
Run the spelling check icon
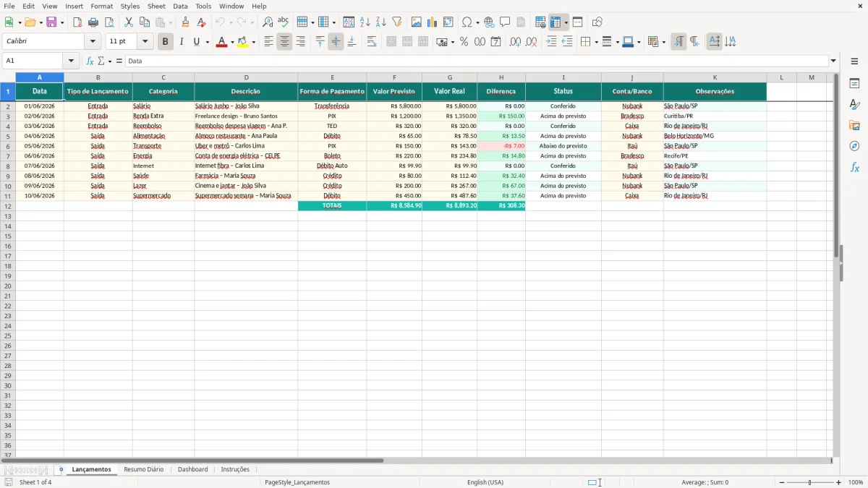284,22
